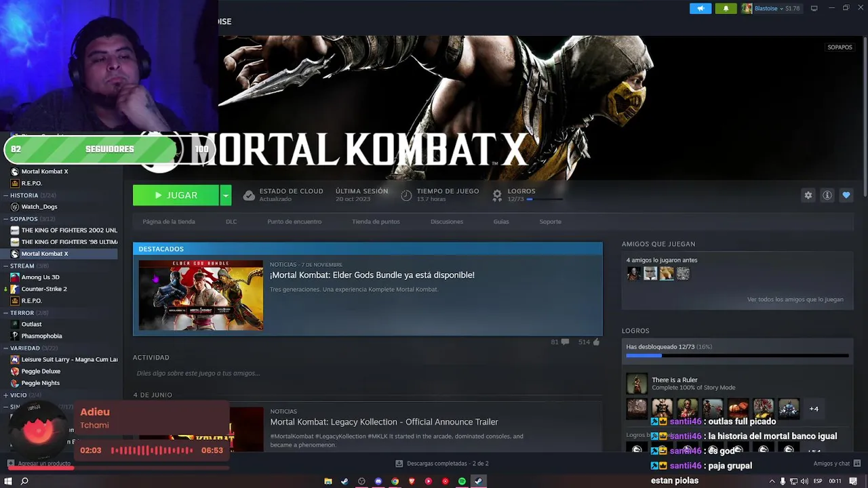Viewport: 868px width, 488px height.
Task: Collapse the HISTORIA collection
Action: (x=6, y=195)
